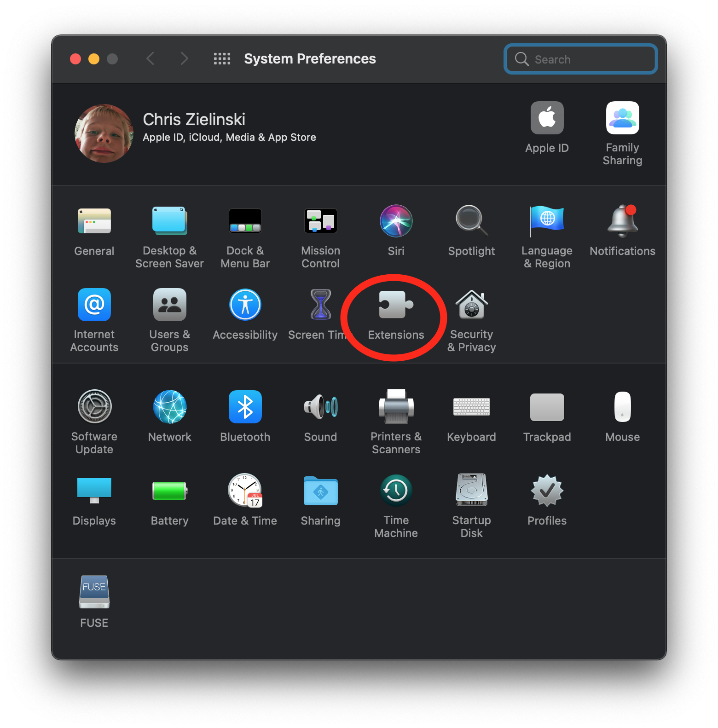This screenshot has height=728, width=718.
Task: Click the back navigation arrow
Action: [150, 58]
